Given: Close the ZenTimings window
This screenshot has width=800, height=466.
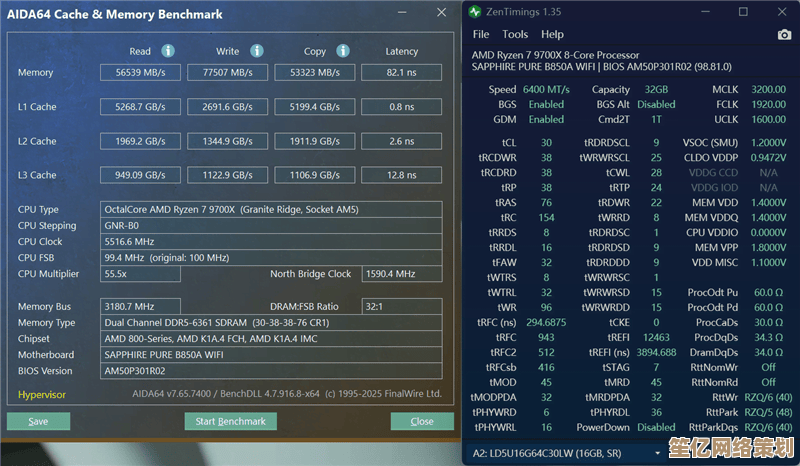Looking at the screenshot, I should coord(780,12).
